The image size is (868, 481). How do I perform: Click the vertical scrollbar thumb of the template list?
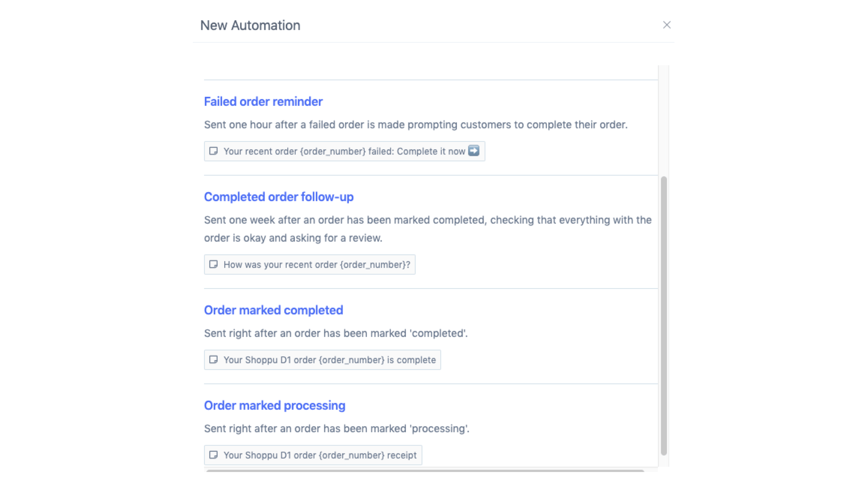click(x=664, y=315)
